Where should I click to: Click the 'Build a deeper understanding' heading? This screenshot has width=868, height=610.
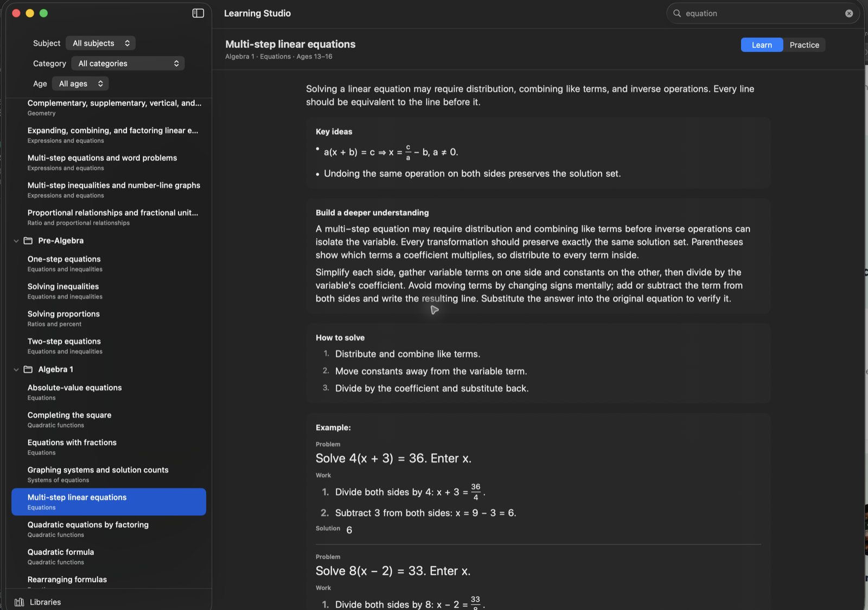click(372, 213)
